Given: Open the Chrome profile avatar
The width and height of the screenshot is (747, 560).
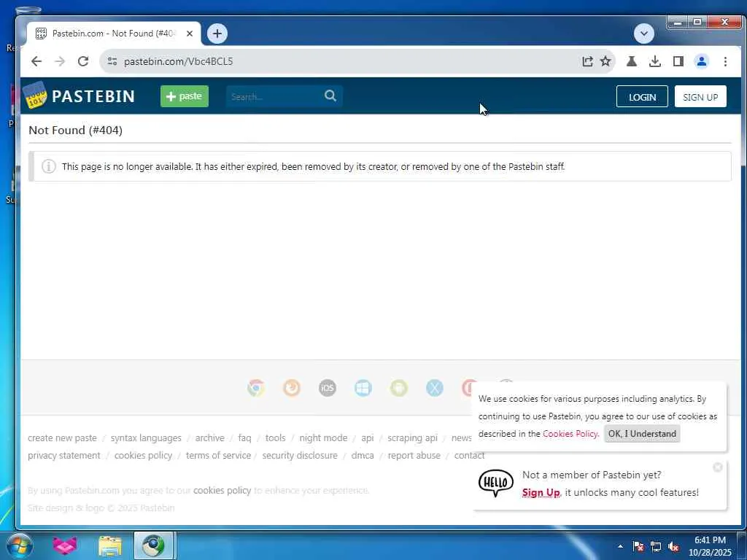Looking at the screenshot, I should coord(701,61).
